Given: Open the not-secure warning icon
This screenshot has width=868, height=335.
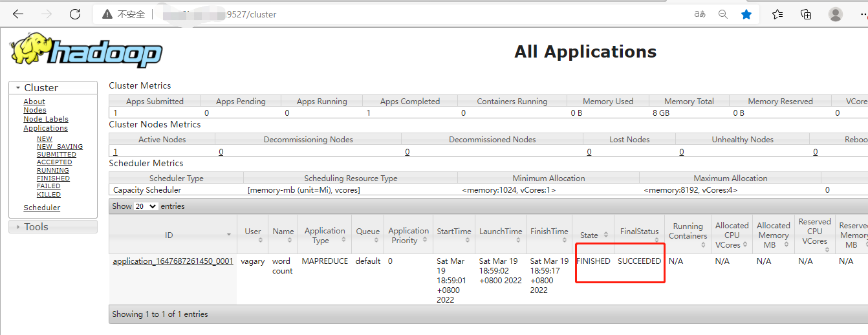Looking at the screenshot, I should pyautogui.click(x=106, y=14).
